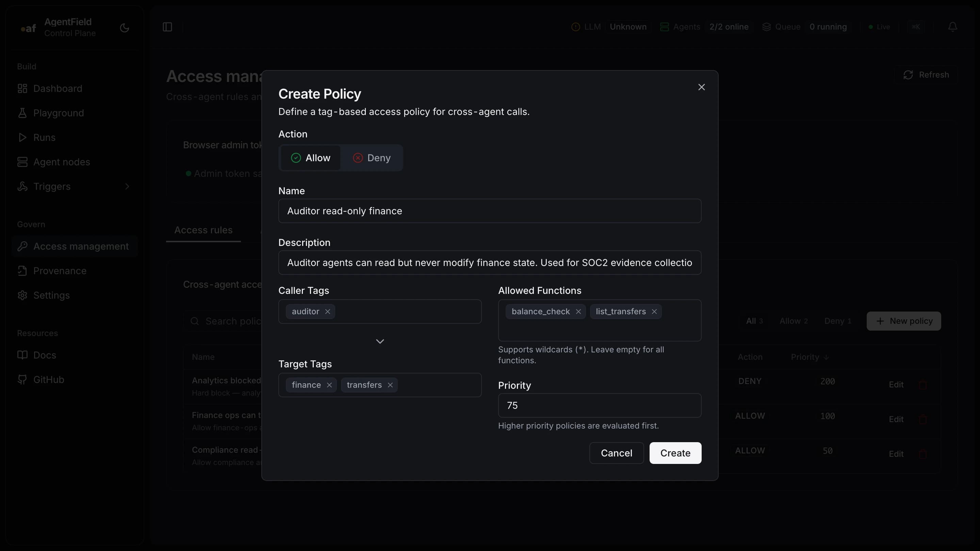
Task: Remove the balance_check function chip
Action: (578, 312)
